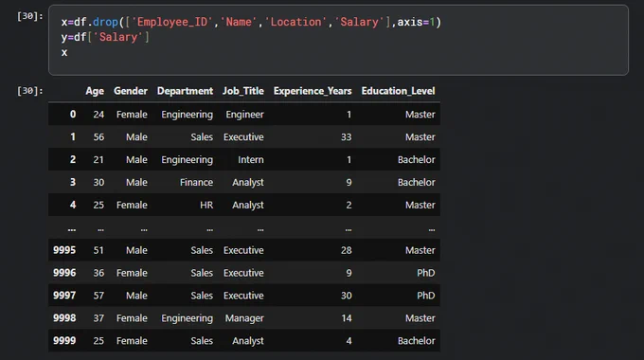The width and height of the screenshot is (644, 360).
Task: Select row index 9999
Action: pos(64,340)
